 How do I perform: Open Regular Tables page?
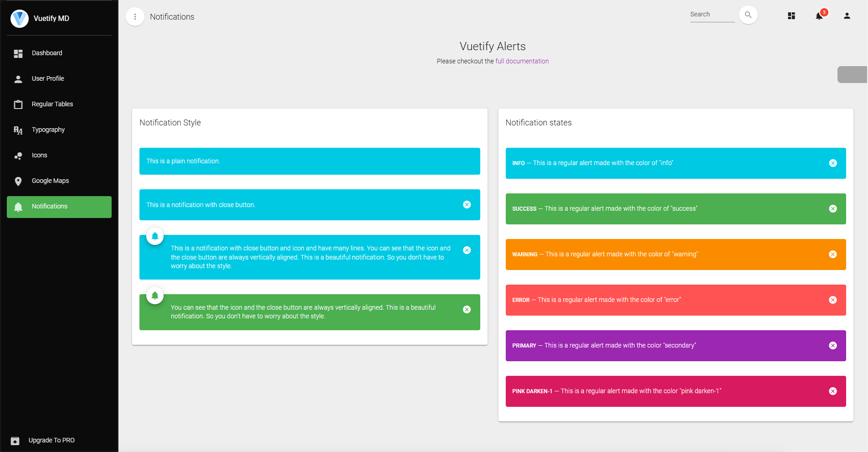tap(59, 105)
